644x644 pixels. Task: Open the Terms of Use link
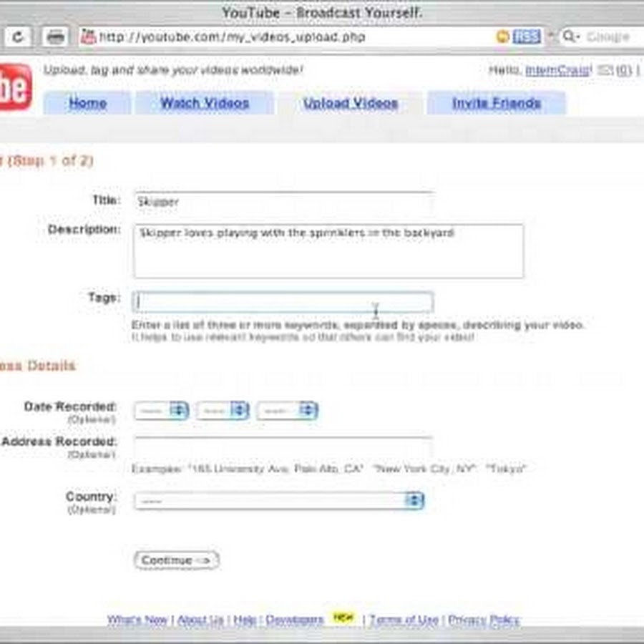click(404, 620)
